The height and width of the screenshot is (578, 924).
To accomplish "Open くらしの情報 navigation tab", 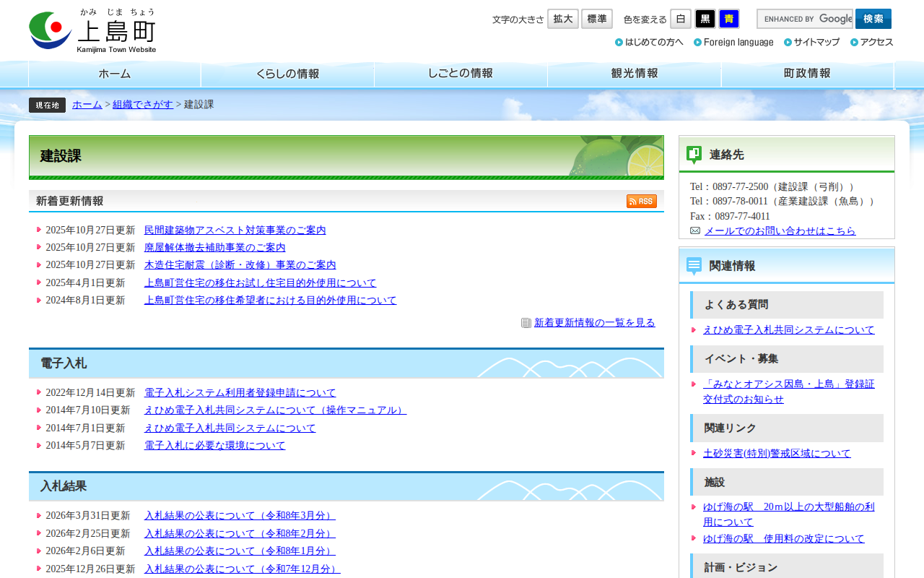I will (288, 74).
